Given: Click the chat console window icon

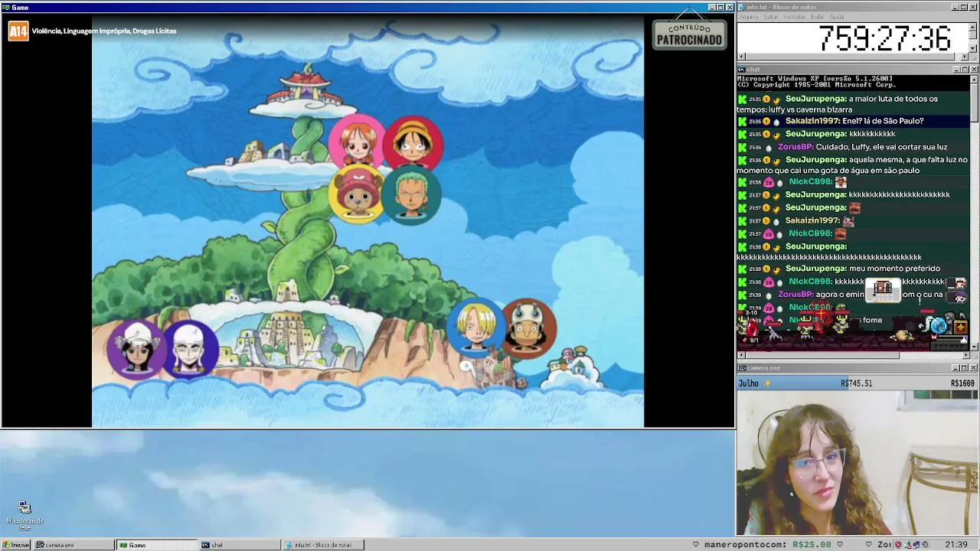Looking at the screenshot, I should click(x=742, y=70).
